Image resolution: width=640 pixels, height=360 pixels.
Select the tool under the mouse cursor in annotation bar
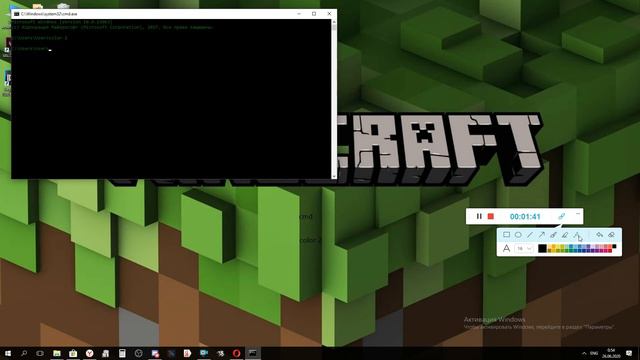[x=577, y=235]
